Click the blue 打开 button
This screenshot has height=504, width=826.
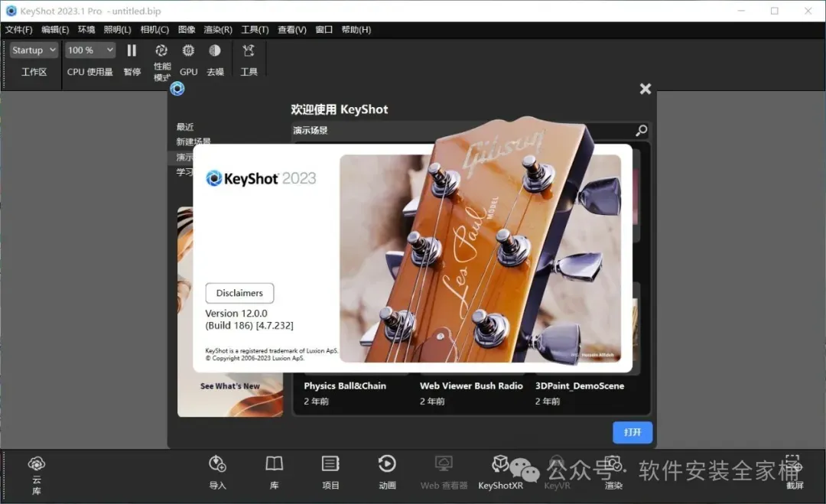633,432
